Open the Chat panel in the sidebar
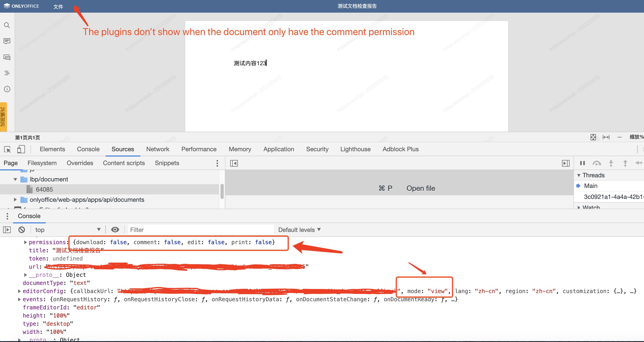Image resolution: width=644 pixels, height=342 pixels. (x=7, y=57)
